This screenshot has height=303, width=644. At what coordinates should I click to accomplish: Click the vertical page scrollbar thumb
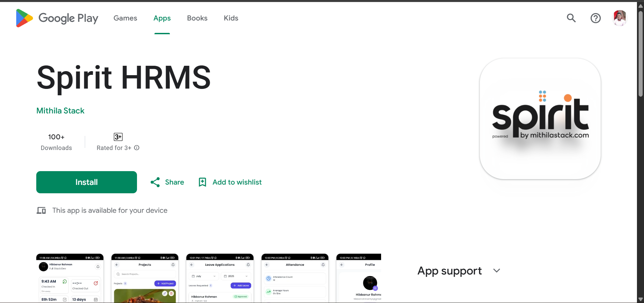point(641,54)
